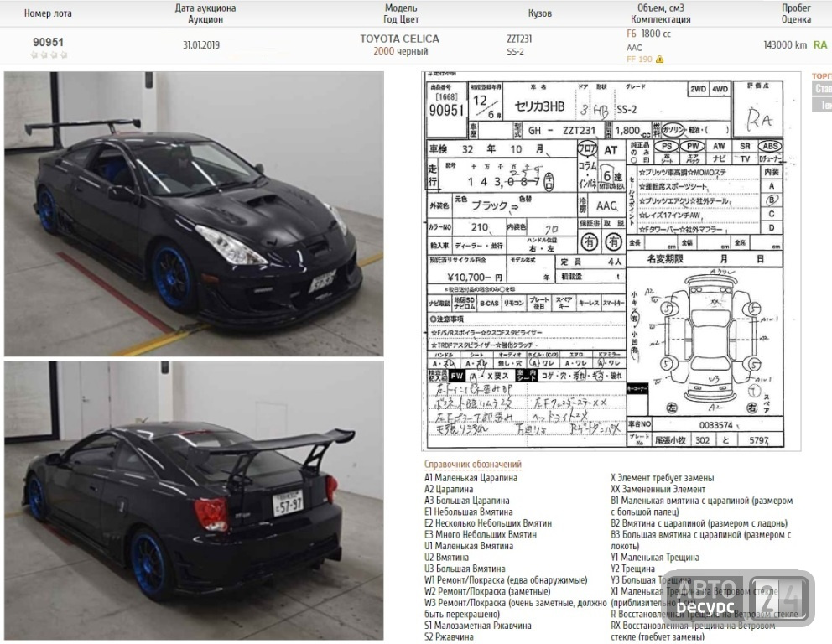Screen dimensions: 832x644
Task: Click the auction date '31.01.2019'
Action: coord(201,45)
